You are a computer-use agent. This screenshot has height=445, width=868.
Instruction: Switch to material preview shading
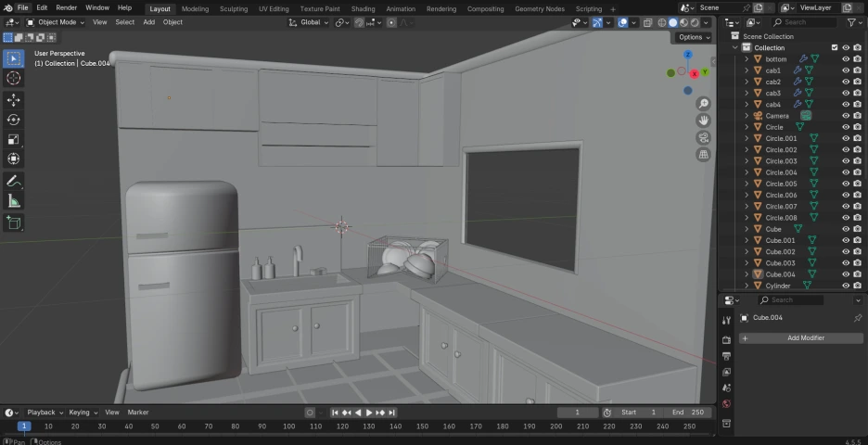coord(683,22)
